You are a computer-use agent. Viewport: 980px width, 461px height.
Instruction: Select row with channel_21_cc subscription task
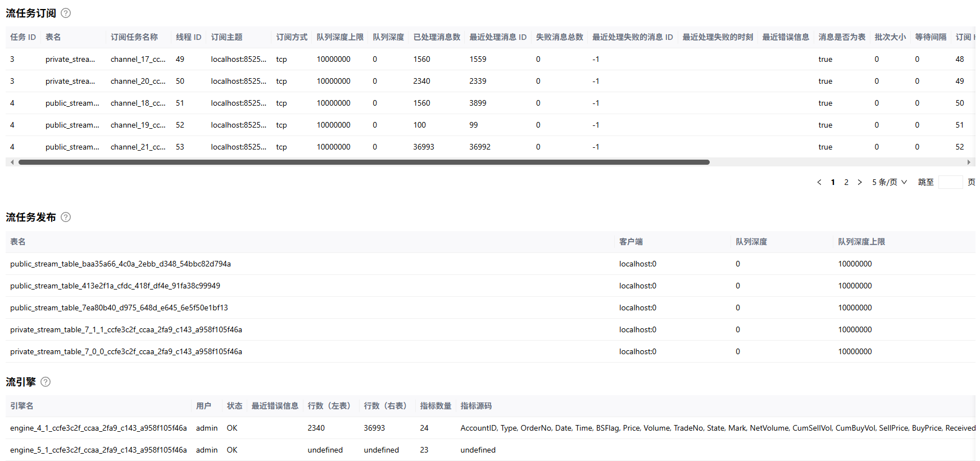tap(138, 147)
